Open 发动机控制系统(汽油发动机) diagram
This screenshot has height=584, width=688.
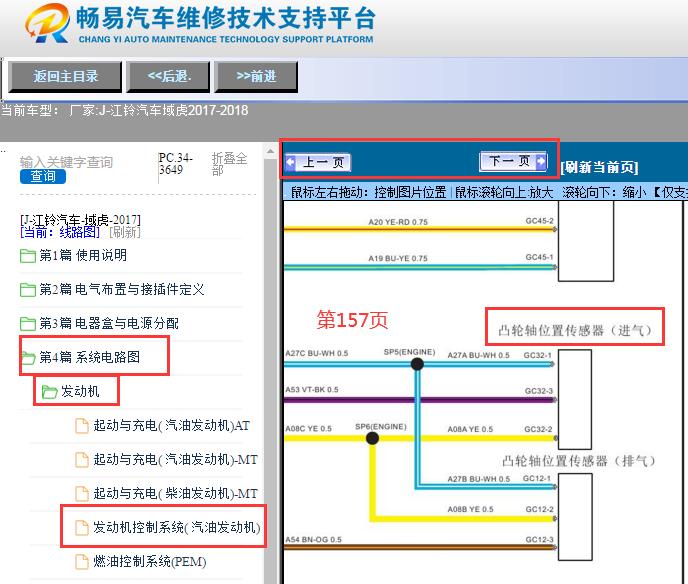click(177, 527)
